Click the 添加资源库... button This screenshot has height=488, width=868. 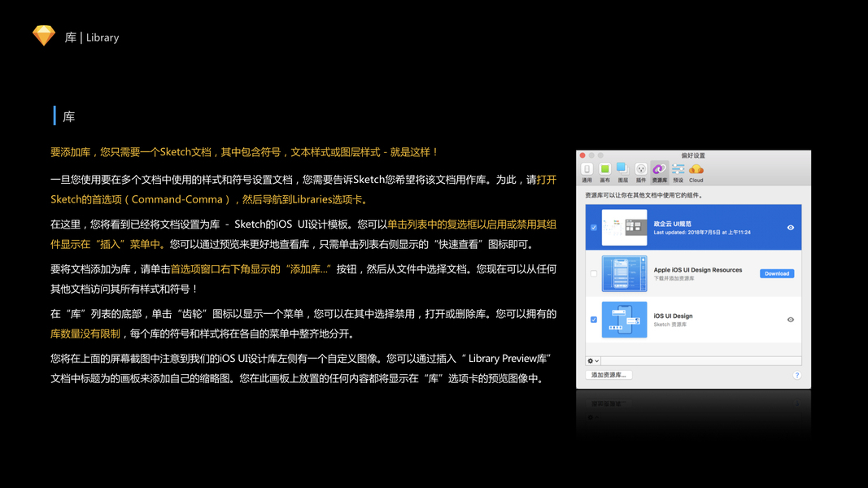[608, 375]
